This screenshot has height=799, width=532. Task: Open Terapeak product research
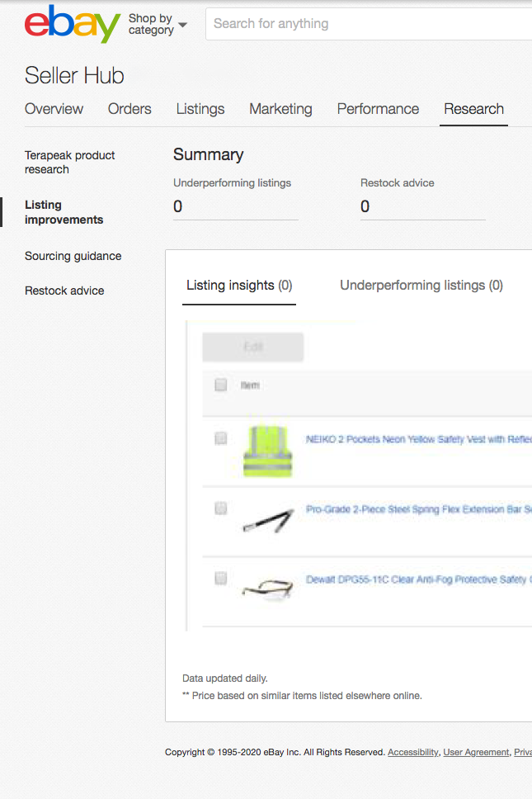click(x=70, y=162)
